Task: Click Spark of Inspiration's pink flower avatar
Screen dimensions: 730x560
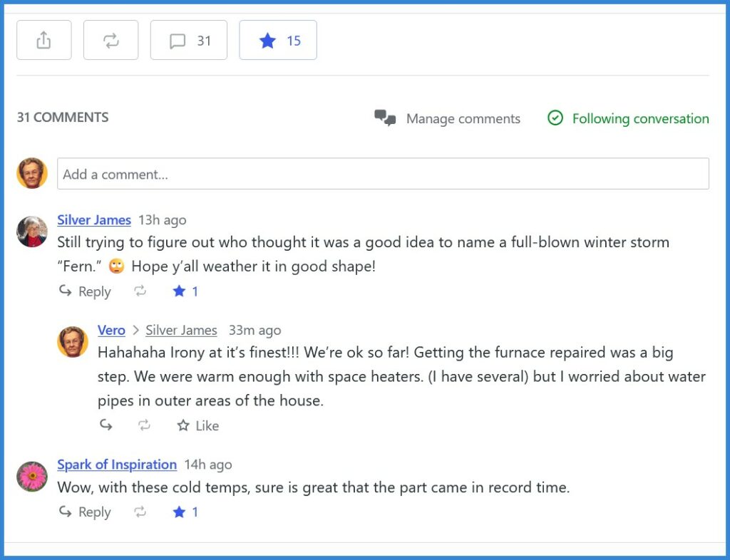Action: pyautogui.click(x=32, y=477)
